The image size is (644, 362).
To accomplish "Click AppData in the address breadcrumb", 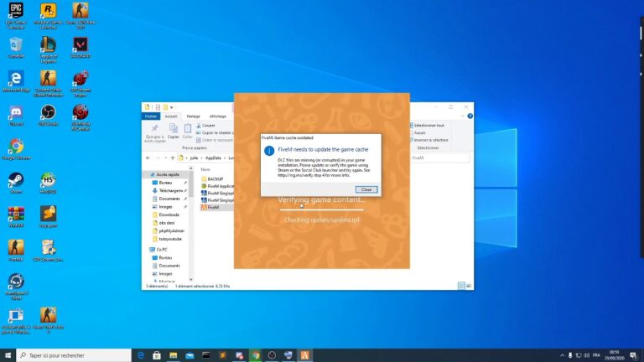I will point(213,158).
